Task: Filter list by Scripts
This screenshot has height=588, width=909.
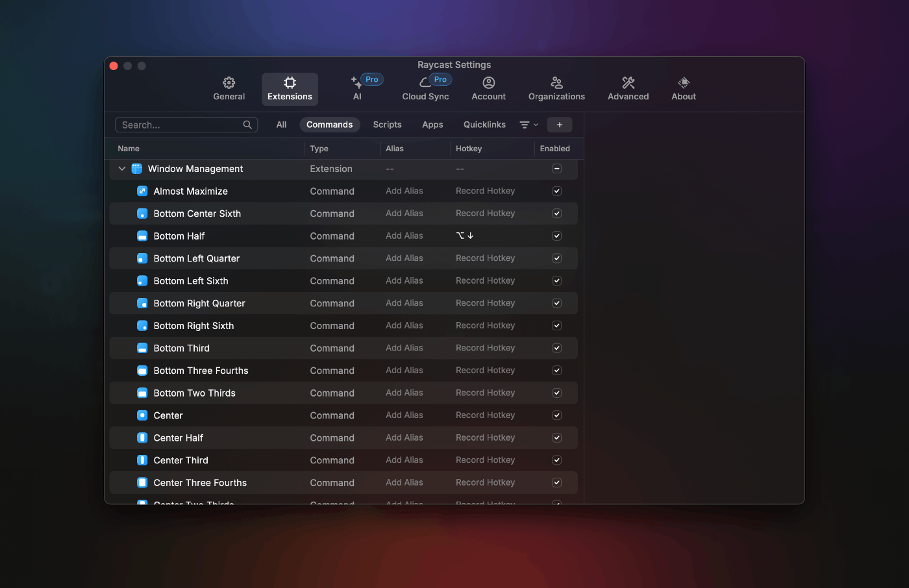Action: click(387, 125)
